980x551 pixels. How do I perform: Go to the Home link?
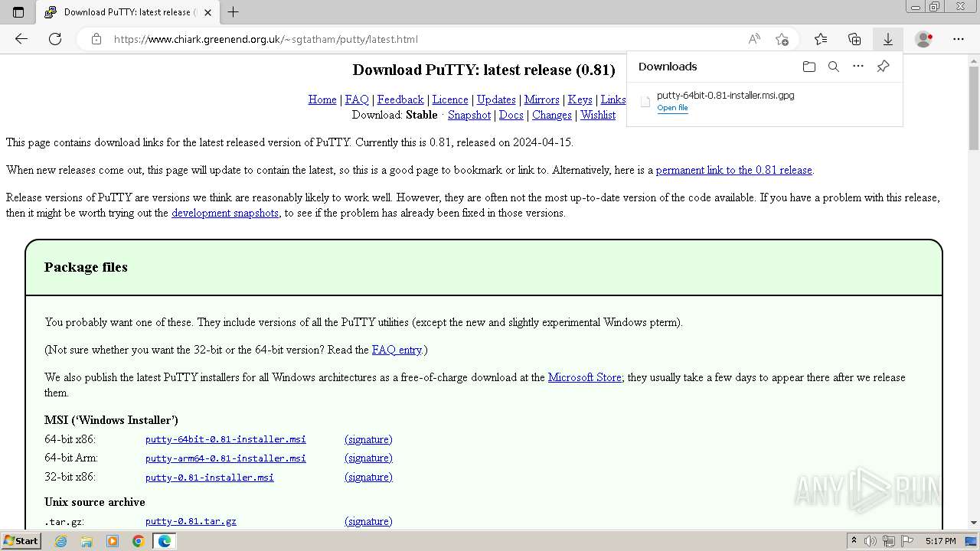point(322,99)
